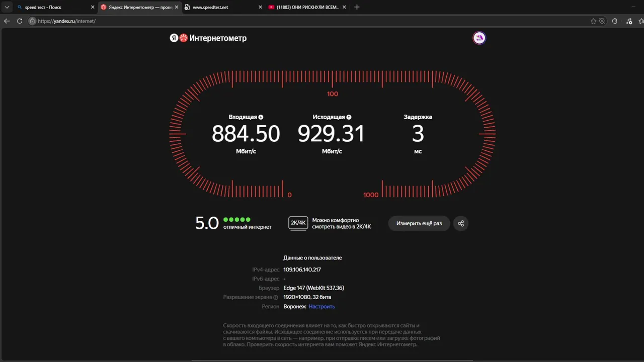Click the 'отличный интернет' label
This screenshot has width=644, height=362.
point(247,227)
